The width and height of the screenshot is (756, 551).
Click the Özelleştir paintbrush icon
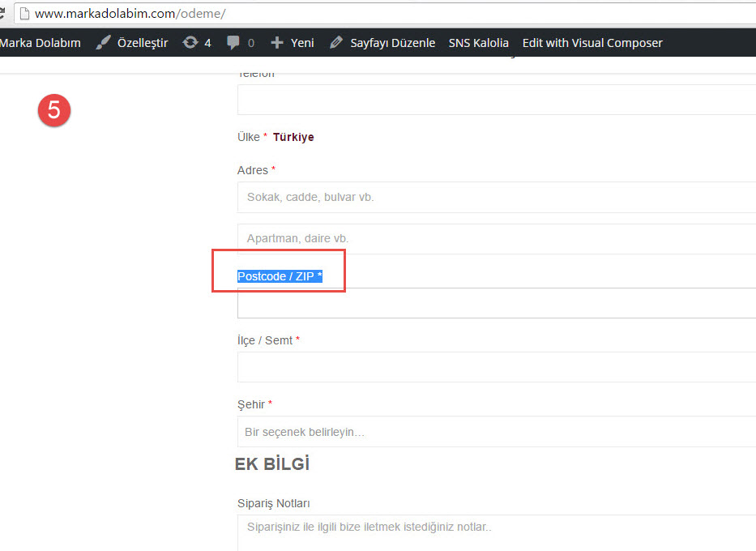pos(103,43)
